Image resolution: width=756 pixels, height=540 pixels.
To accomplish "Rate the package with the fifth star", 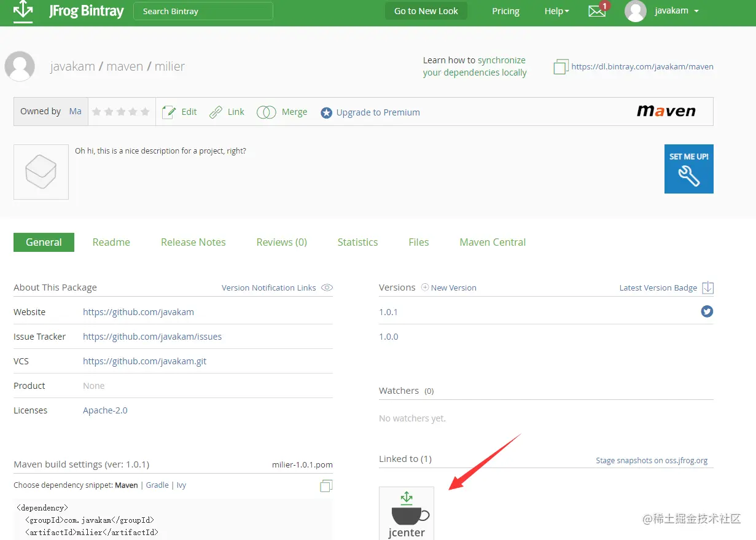I will (x=145, y=112).
